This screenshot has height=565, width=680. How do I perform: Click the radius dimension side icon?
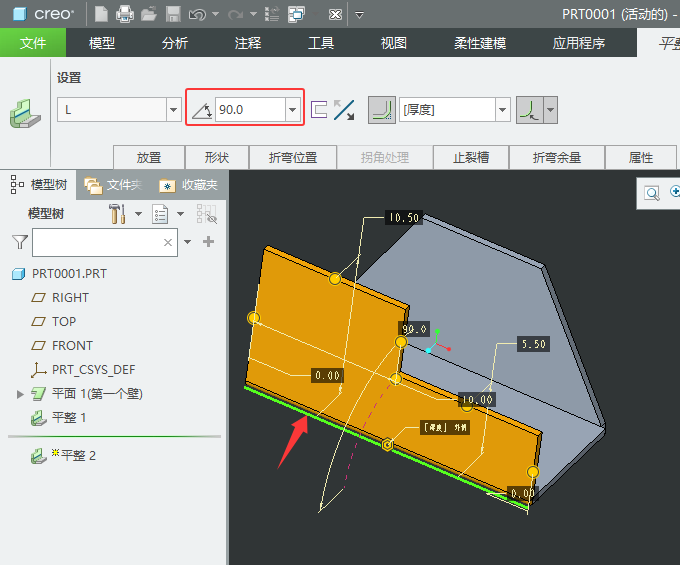coord(530,110)
